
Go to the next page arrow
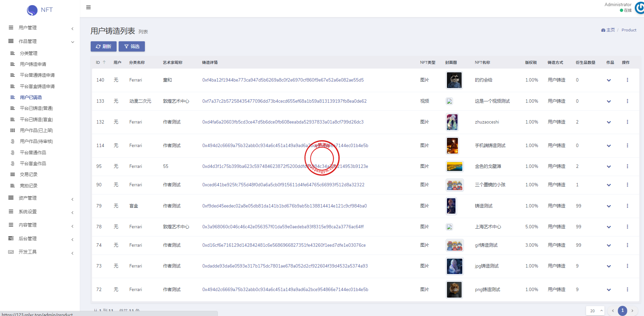click(632, 311)
